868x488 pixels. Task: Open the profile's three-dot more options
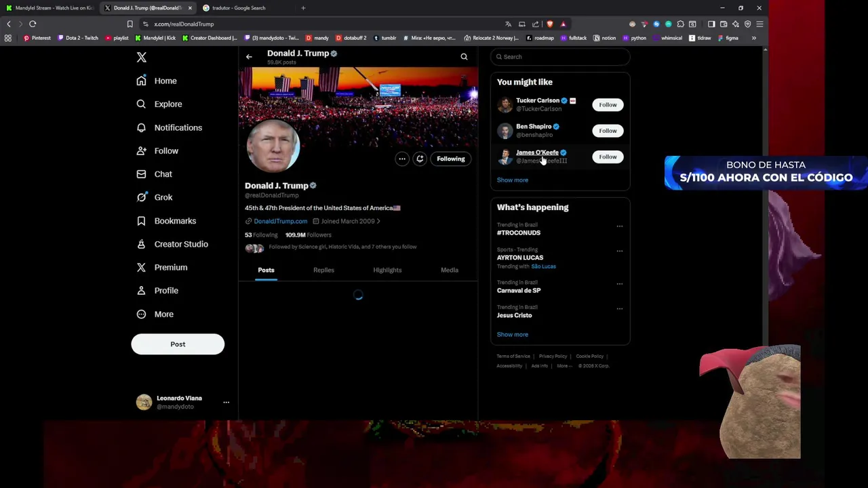click(x=402, y=159)
